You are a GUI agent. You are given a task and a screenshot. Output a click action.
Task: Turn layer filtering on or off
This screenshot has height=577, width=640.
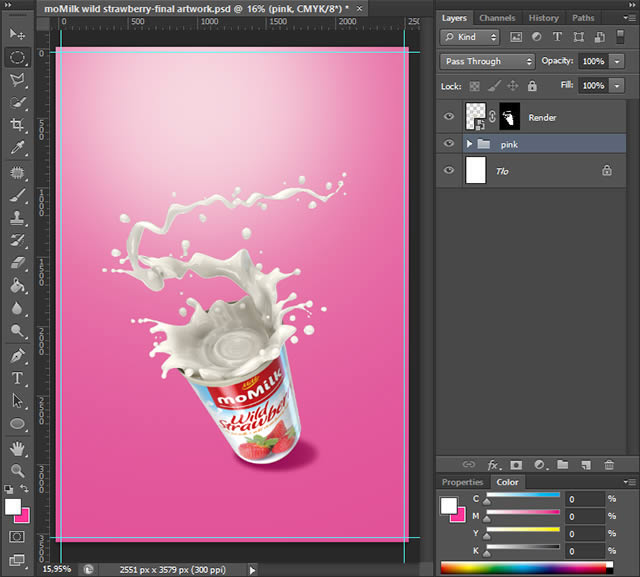pos(620,37)
